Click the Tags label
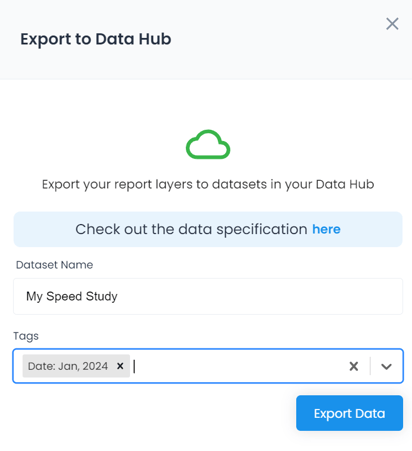Viewport: 412px width, 451px height. [26, 336]
